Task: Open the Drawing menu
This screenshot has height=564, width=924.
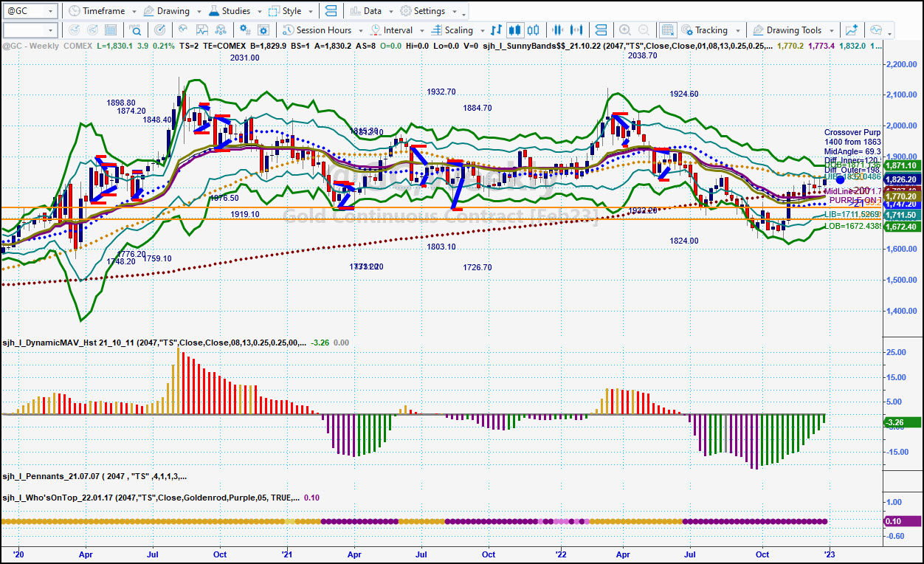Action: (167, 11)
